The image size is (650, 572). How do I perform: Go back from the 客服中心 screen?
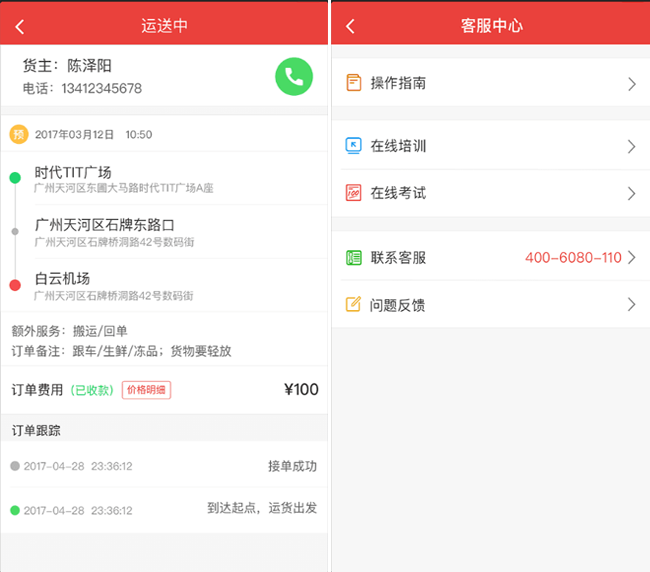click(x=350, y=26)
